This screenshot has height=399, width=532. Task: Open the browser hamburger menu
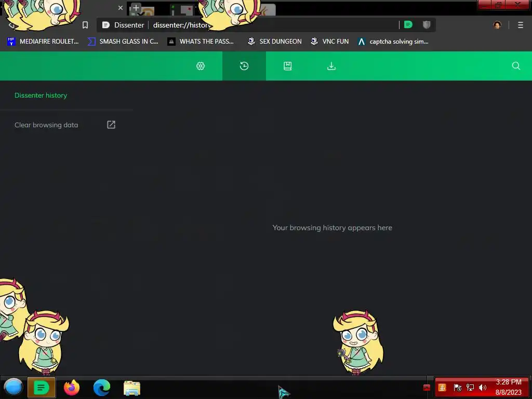click(x=521, y=25)
